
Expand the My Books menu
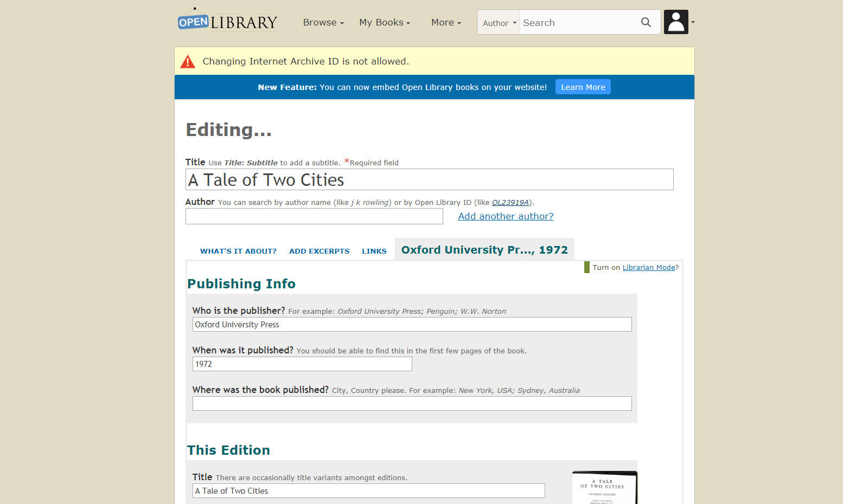(385, 22)
